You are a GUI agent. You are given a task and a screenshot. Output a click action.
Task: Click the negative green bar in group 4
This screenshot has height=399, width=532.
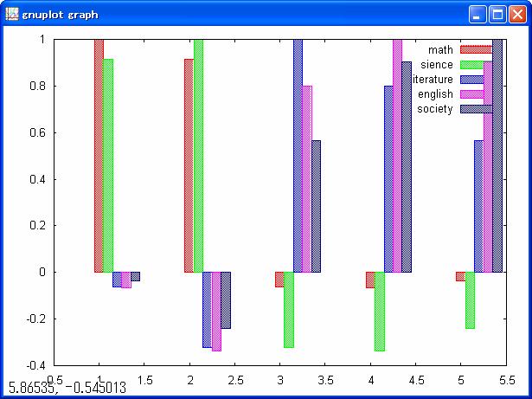tap(379, 312)
